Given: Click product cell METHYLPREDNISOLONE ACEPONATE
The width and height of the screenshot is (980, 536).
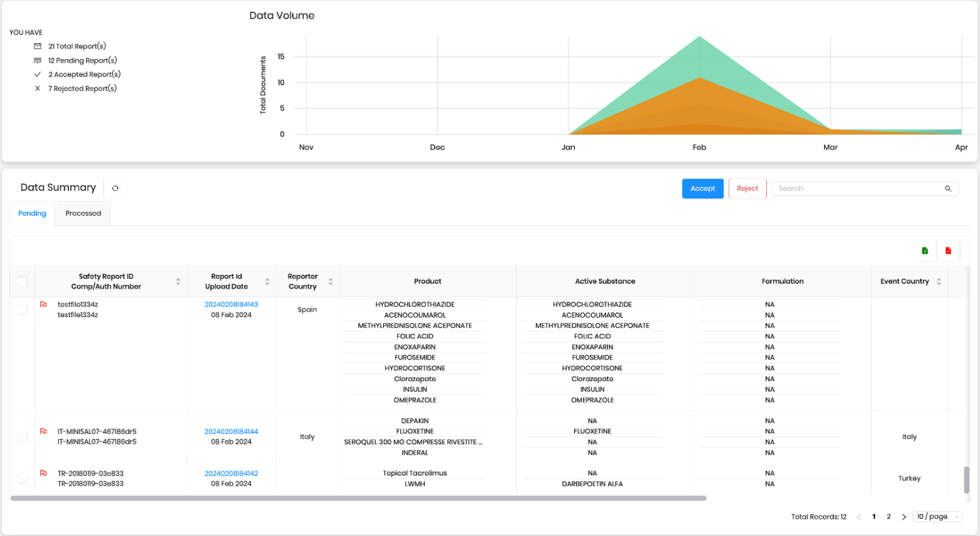Looking at the screenshot, I should [x=415, y=326].
